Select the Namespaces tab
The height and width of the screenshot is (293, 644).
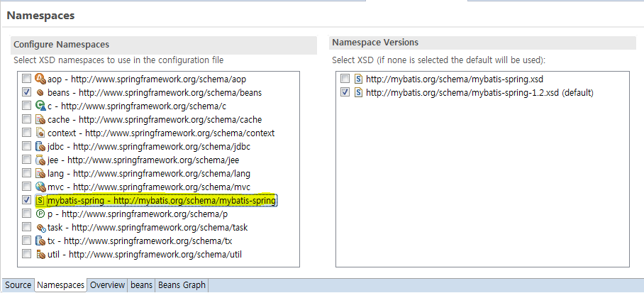pos(61,285)
